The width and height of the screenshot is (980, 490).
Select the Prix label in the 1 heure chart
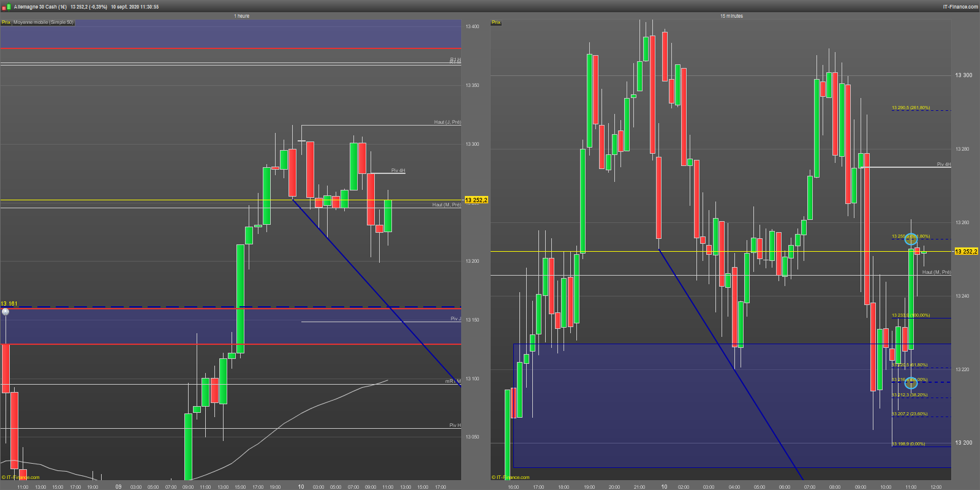(6, 23)
